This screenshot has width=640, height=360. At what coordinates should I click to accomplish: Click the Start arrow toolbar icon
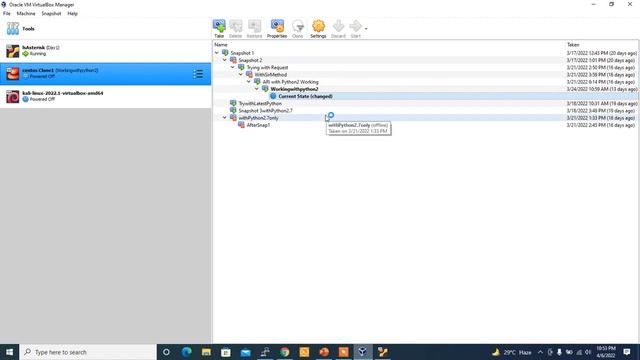[x=356, y=29]
